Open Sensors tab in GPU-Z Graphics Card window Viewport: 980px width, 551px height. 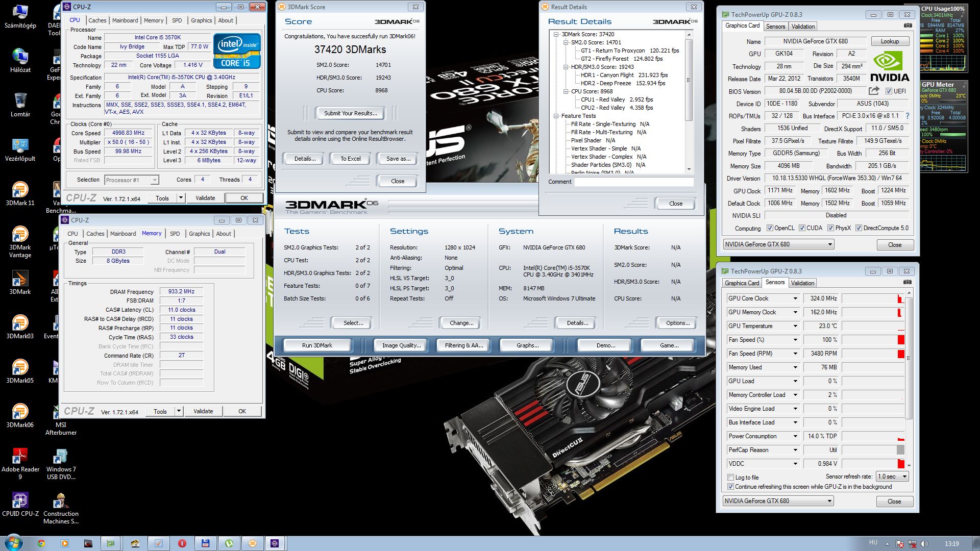click(775, 27)
